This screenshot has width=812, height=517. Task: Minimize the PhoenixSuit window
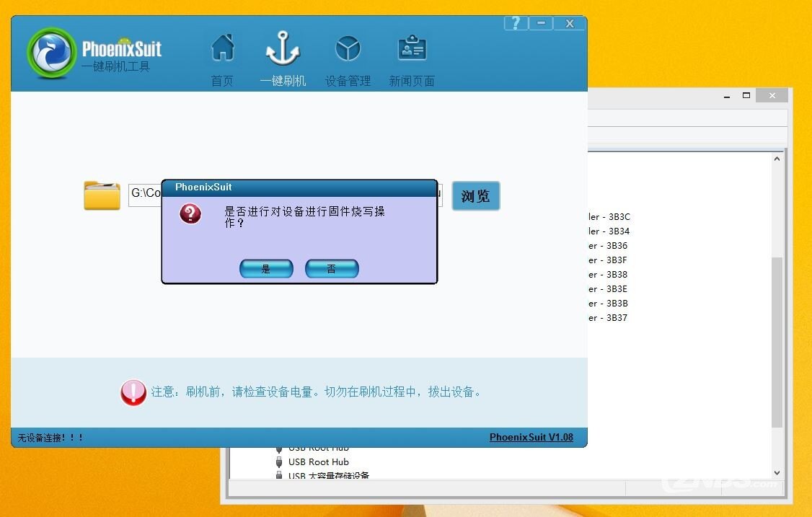tap(541, 23)
